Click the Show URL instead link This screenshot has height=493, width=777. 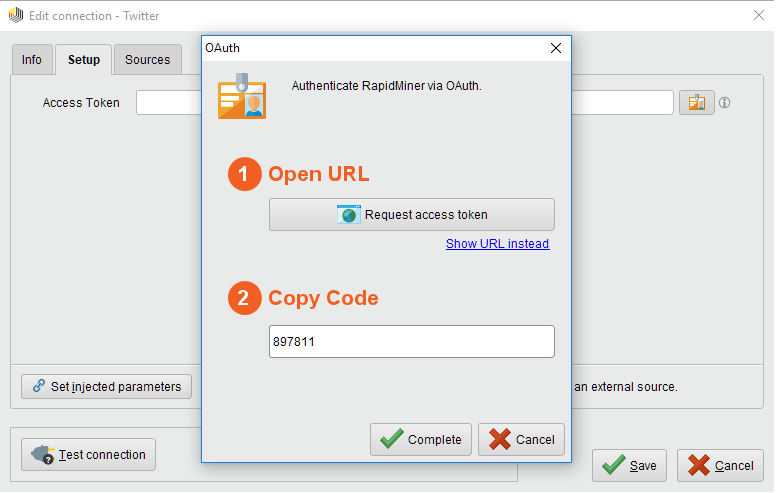pos(497,243)
